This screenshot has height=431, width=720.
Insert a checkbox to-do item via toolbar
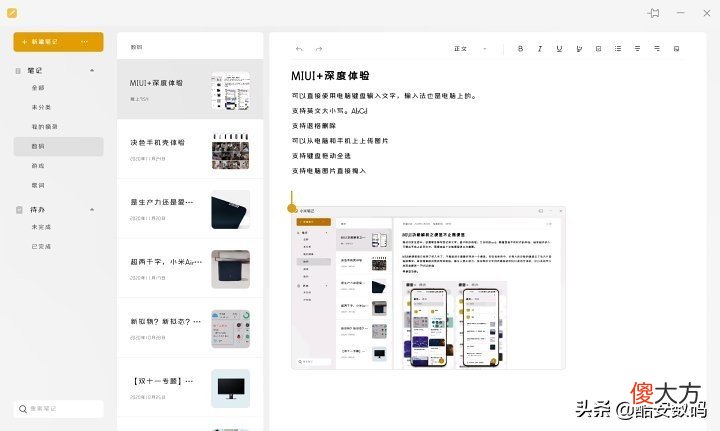(x=598, y=49)
